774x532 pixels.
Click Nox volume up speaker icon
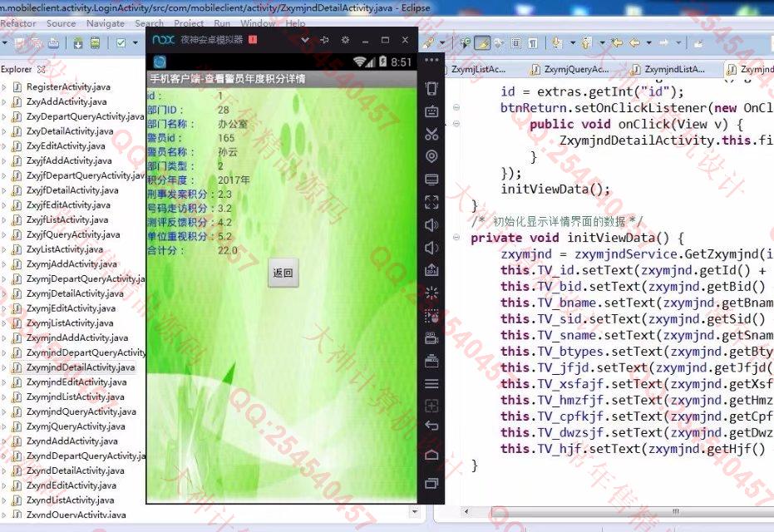click(431, 224)
